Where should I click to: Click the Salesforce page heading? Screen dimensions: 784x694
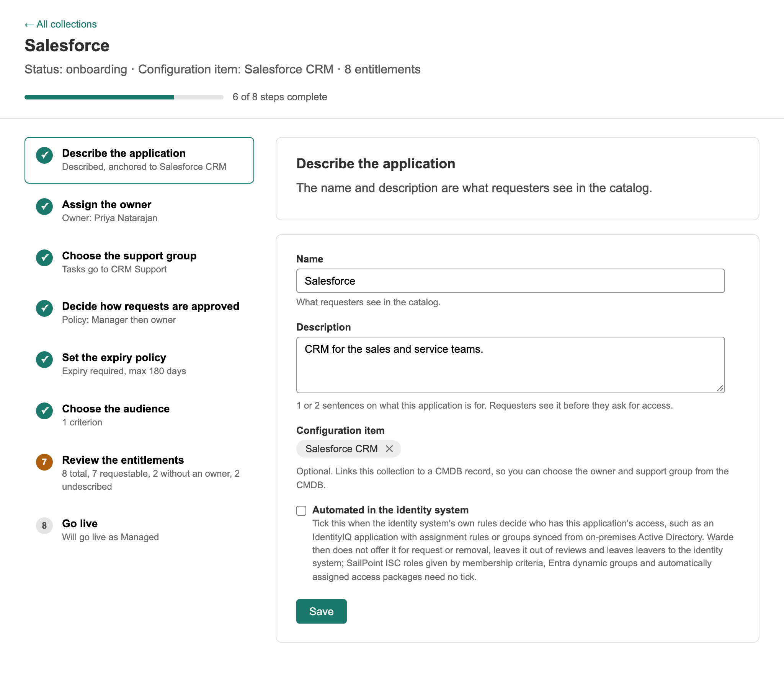click(x=67, y=46)
